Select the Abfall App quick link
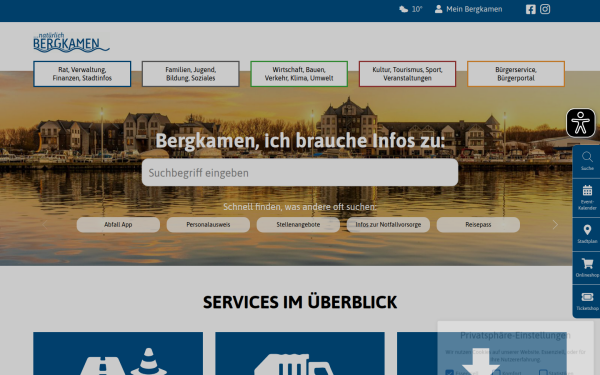 click(118, 225)
